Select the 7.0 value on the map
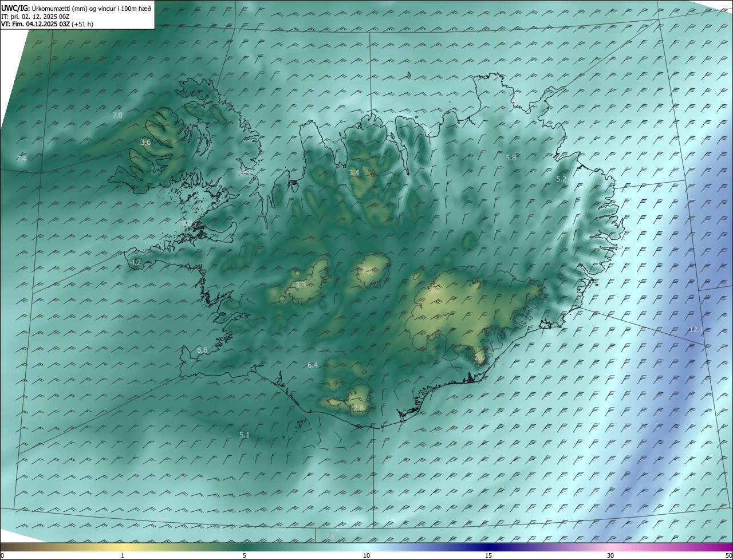 pyautogui.click(x=117, y=116)
